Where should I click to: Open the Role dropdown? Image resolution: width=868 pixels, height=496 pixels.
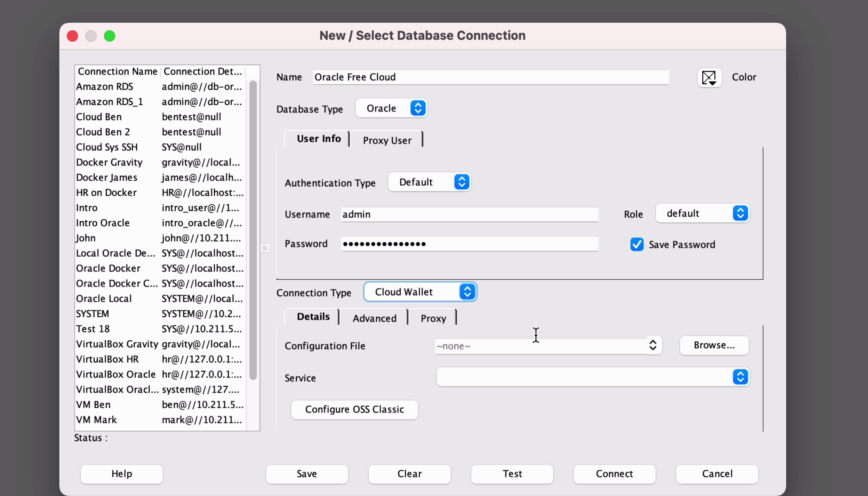pyautogui.click(x=702, y=213)
